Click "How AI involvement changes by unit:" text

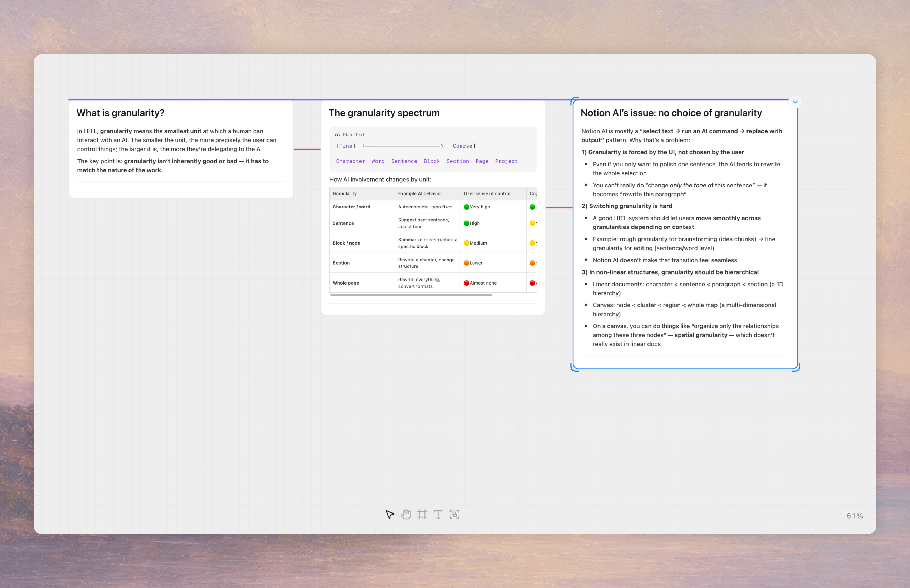(380, 180)
